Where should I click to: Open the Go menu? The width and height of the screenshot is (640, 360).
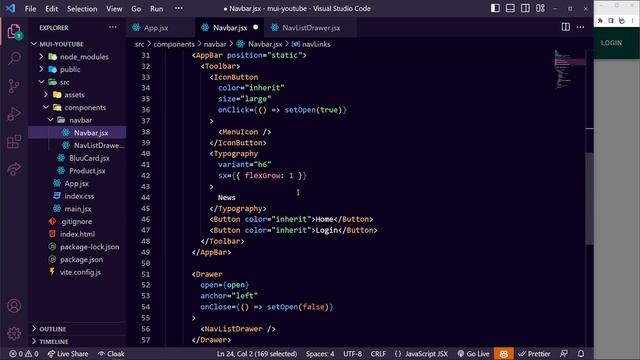tap(136, 9)
